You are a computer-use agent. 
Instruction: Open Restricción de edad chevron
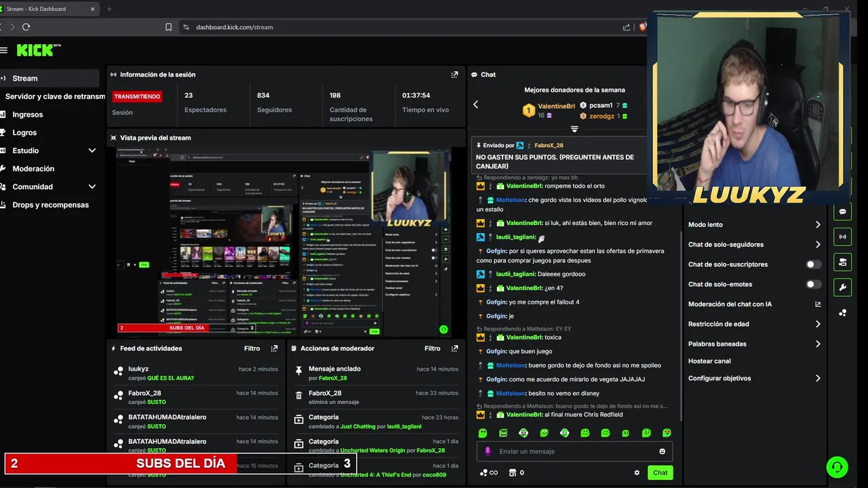point(818,324)
